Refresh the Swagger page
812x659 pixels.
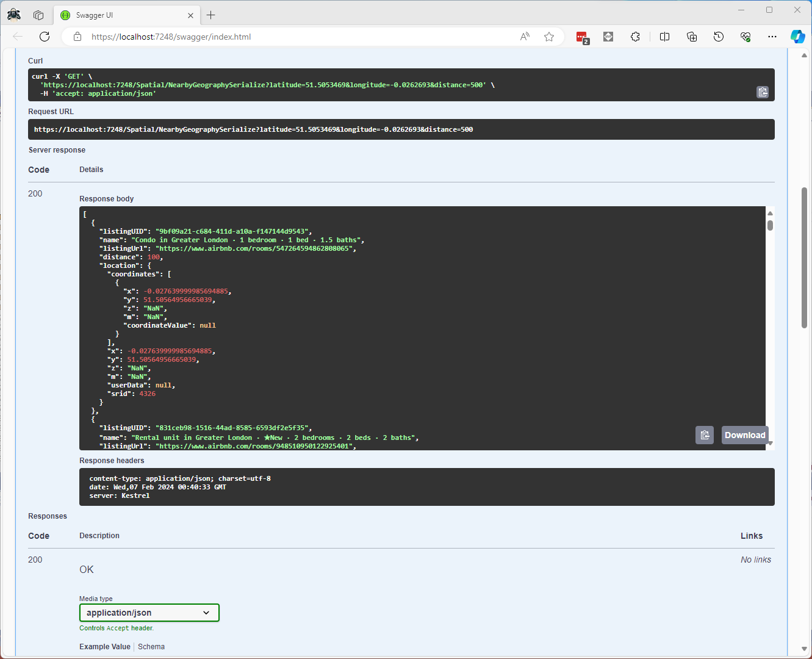pyautogui.click(x=45, y=37)
